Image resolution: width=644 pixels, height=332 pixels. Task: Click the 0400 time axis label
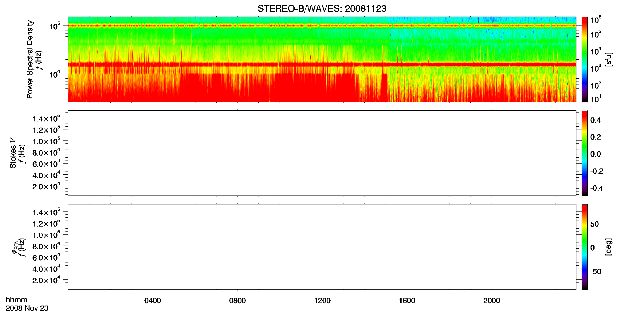[x=153, y=301]
